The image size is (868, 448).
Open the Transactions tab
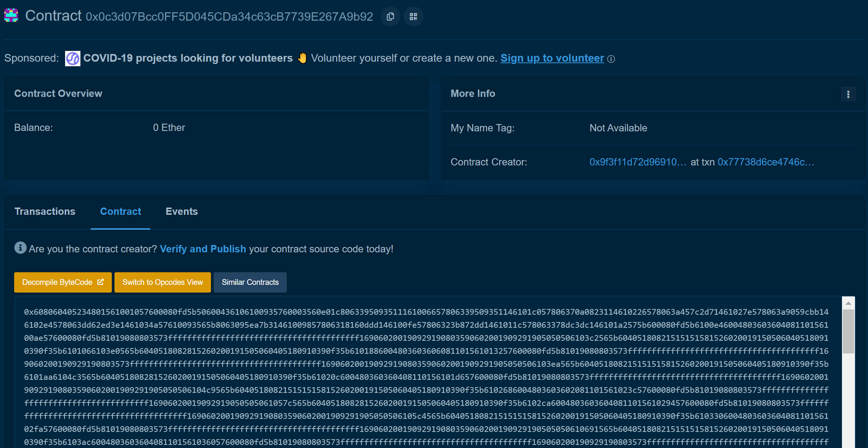[45, 211]
